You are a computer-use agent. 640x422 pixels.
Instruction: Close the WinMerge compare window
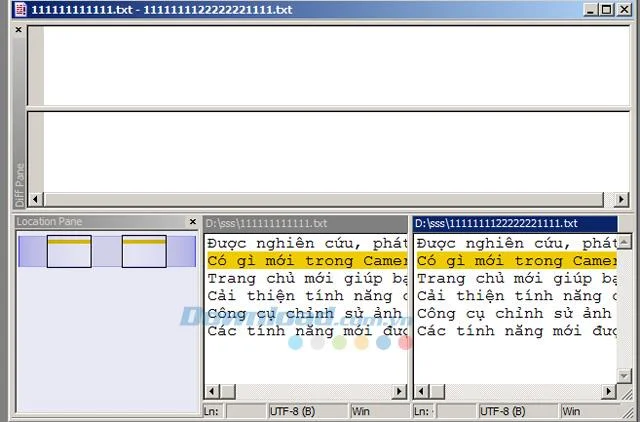[x=624, y=9]
